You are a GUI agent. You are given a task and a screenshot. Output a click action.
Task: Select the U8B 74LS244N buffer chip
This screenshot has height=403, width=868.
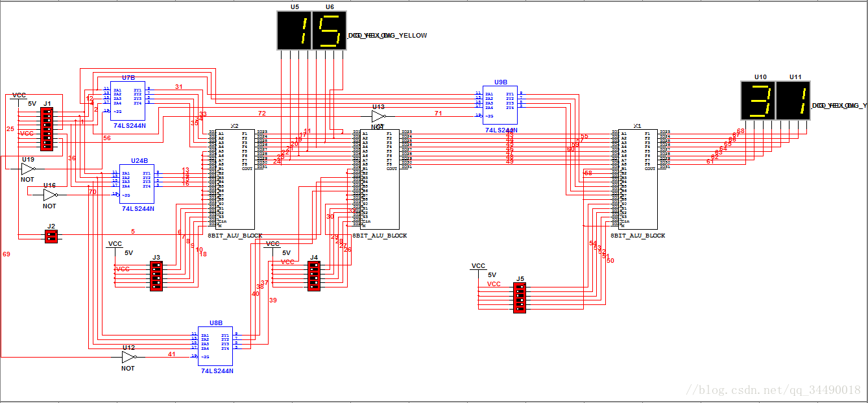(x=216, y=346)
